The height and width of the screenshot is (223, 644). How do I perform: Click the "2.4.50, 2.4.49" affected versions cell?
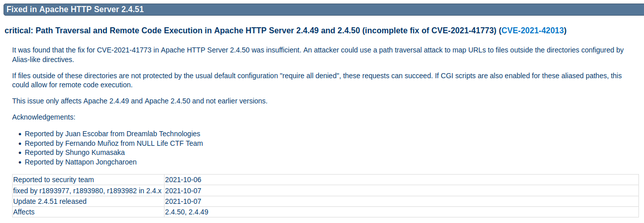coord(187,212)
